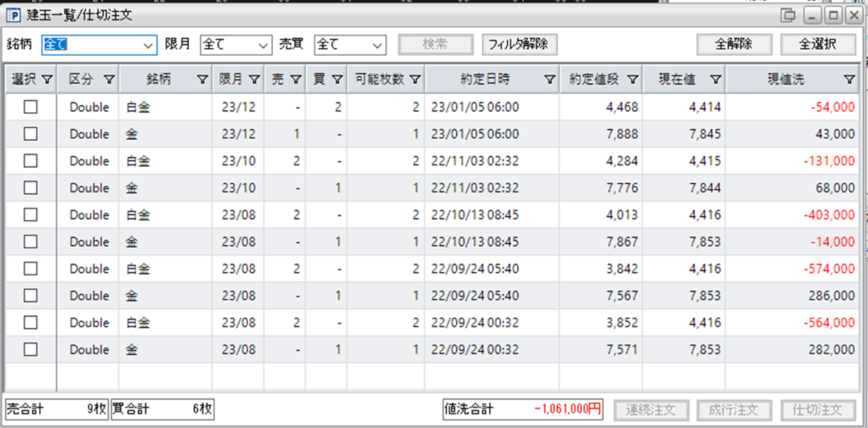868x428 pixels.
Task: Open filter funnel on 約定値段 column
Action: click(632, 81)
